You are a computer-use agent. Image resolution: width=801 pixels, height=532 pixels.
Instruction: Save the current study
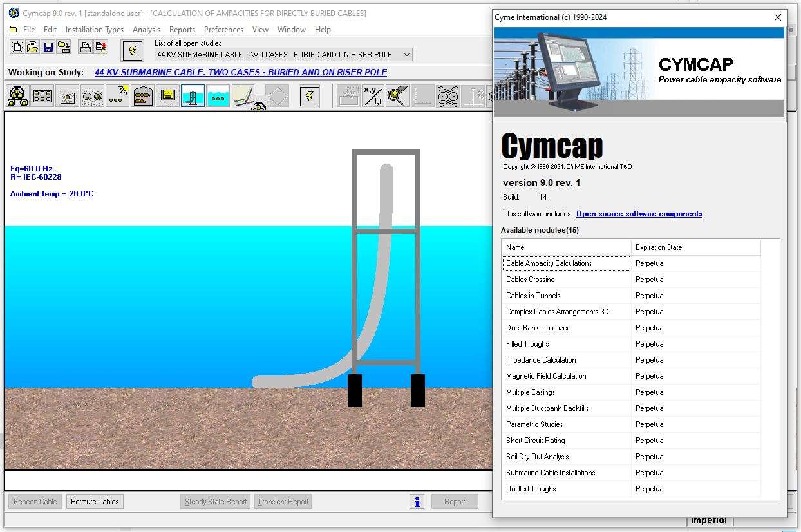pos(48,46)
